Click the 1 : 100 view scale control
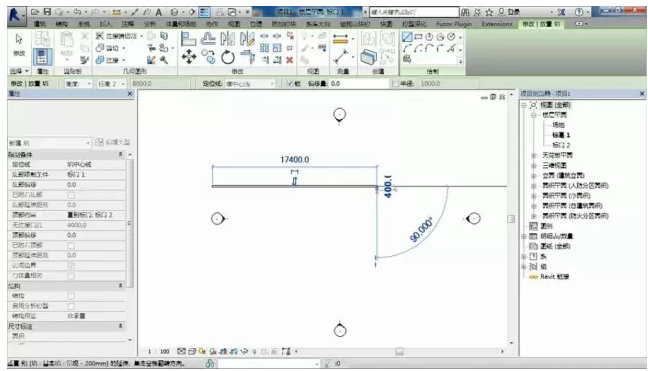Viewport: 648px width, 371px height. (x=159, y=352)
